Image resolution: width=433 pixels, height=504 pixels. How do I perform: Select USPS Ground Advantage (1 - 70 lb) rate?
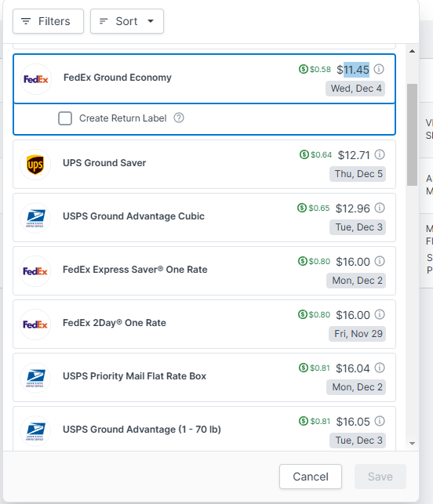point(204,429)
